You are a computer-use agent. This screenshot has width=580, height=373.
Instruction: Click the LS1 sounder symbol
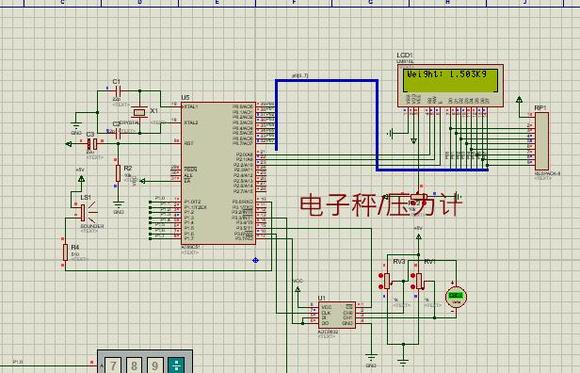click(83, 212)
